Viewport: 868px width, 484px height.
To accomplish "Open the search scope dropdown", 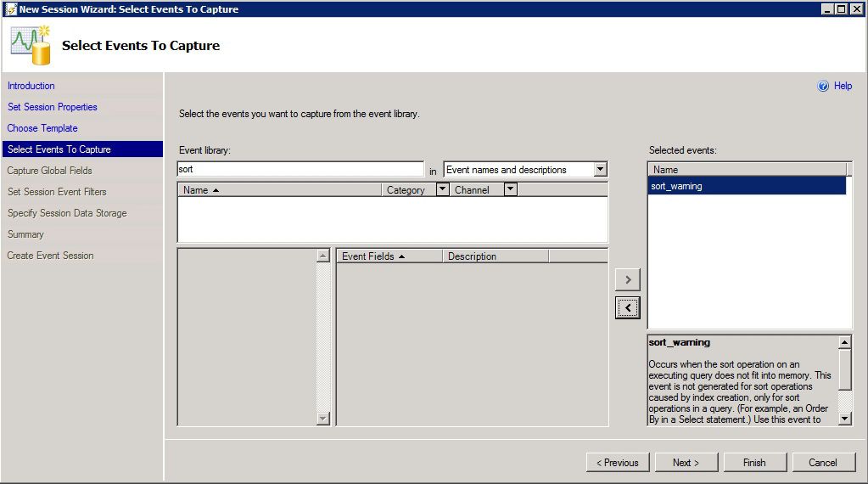I will [x=600, y=170].
